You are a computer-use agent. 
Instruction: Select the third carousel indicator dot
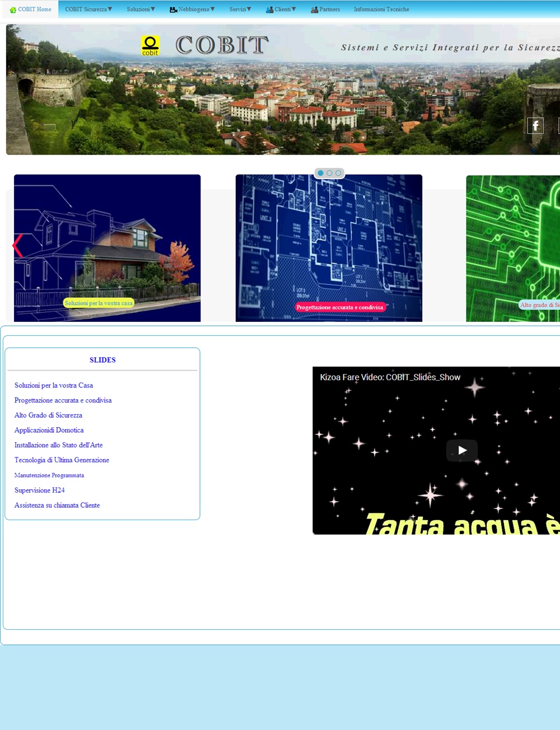point(338,173)
